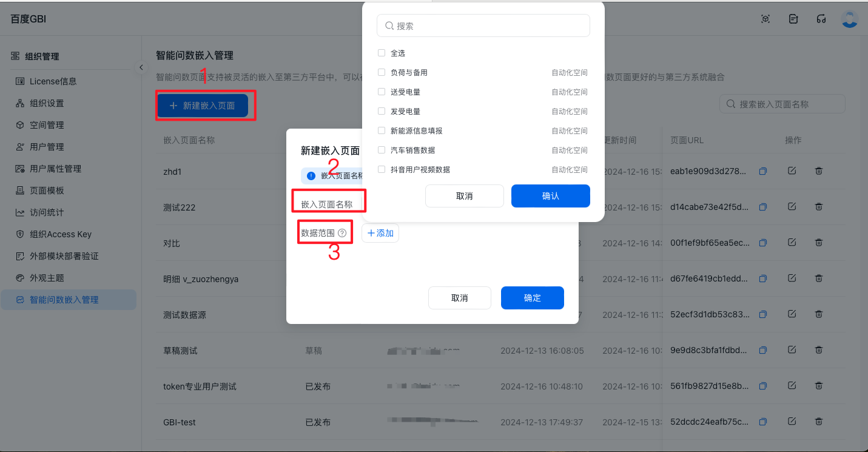
Task: Click 确定 in the 新建嵌入页面 dialog
Action: coord(533,298)
